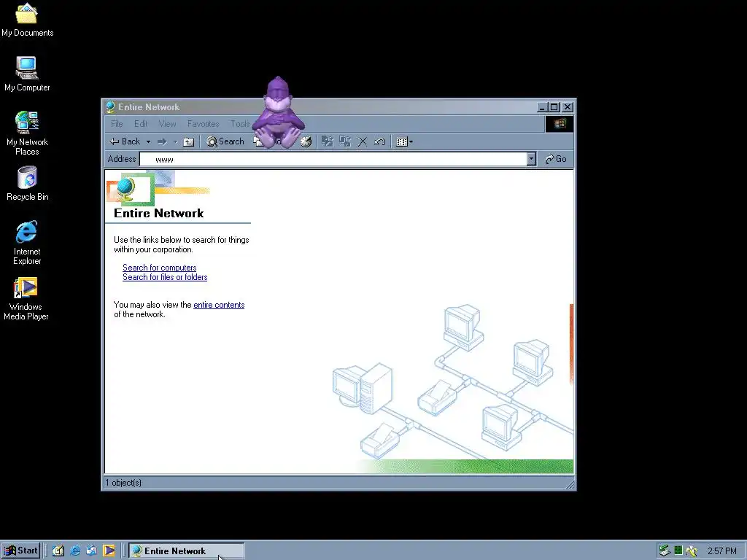Go Up one folder level icon
The image size is (747, 560).
tap(189, 142)
